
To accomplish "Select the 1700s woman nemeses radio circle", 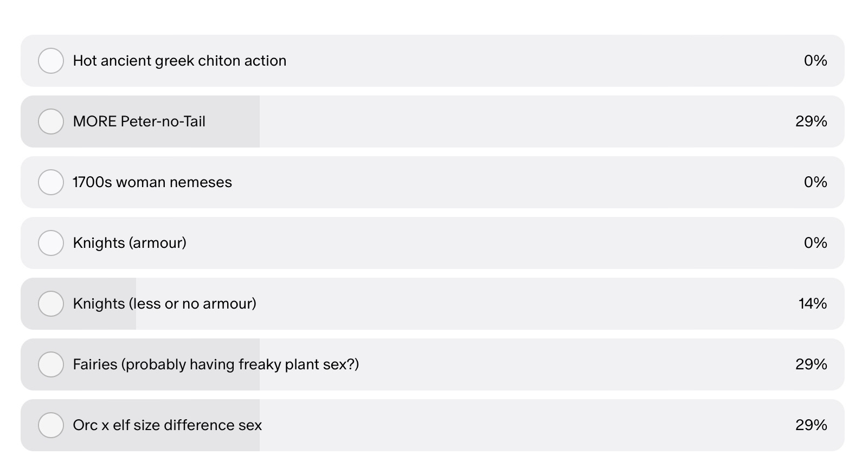I will click(x=51, y=182).
